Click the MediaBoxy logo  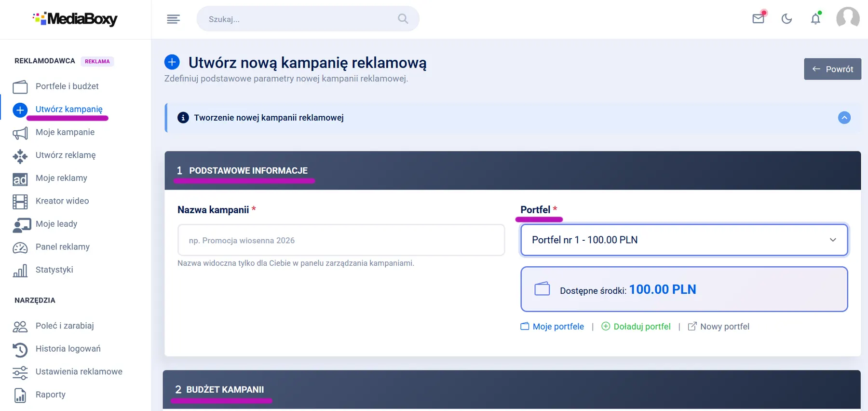coord(75,19)
